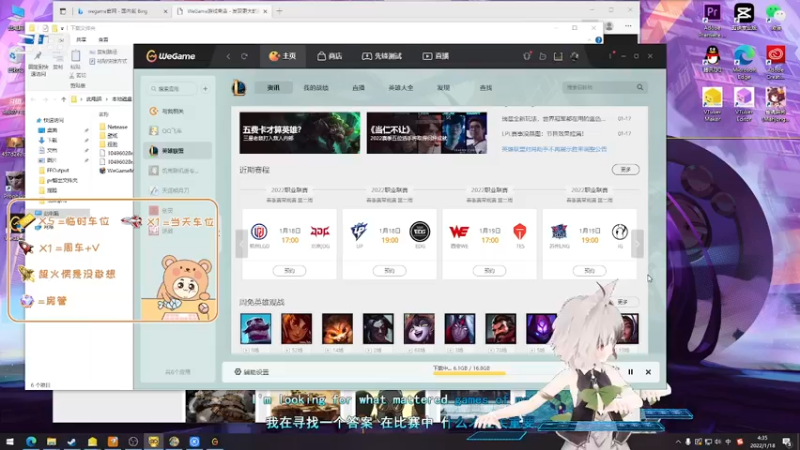Viewport: 800px width, 450px height.
Task: Open the QQ penguin desktop shortcut
Action: point(712,59)
